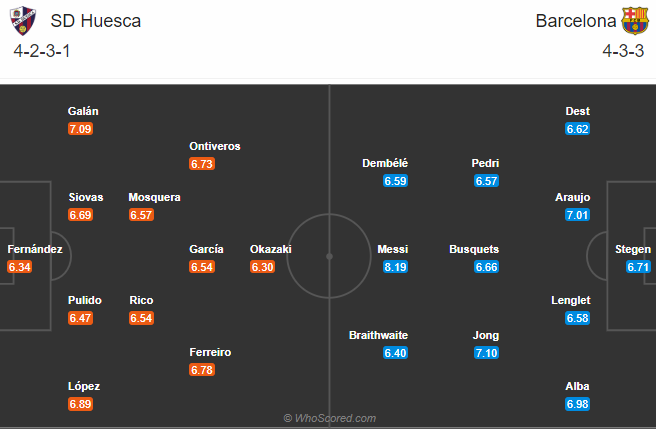Select Ontiveros' 6.73 rating badge

[x=204, y=164]
